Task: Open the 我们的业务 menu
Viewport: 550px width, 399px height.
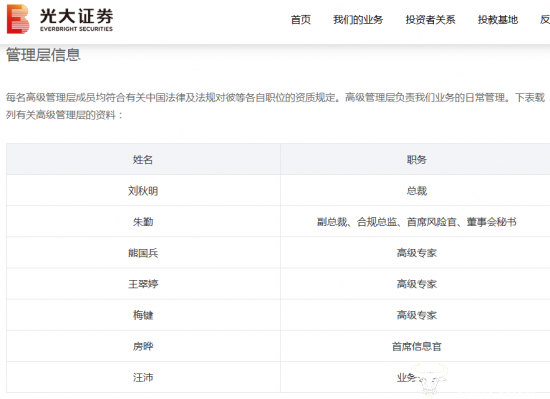Action: pos(358,20)
